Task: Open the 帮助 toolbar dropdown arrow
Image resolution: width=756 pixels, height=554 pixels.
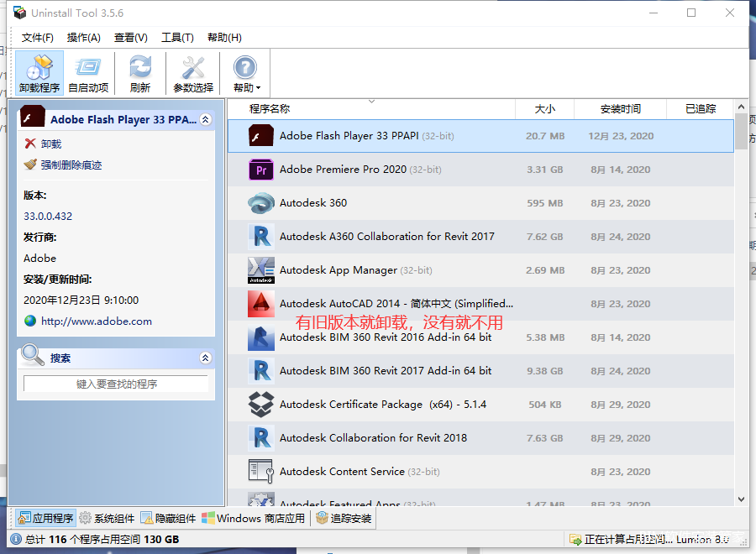Action: 258,88
